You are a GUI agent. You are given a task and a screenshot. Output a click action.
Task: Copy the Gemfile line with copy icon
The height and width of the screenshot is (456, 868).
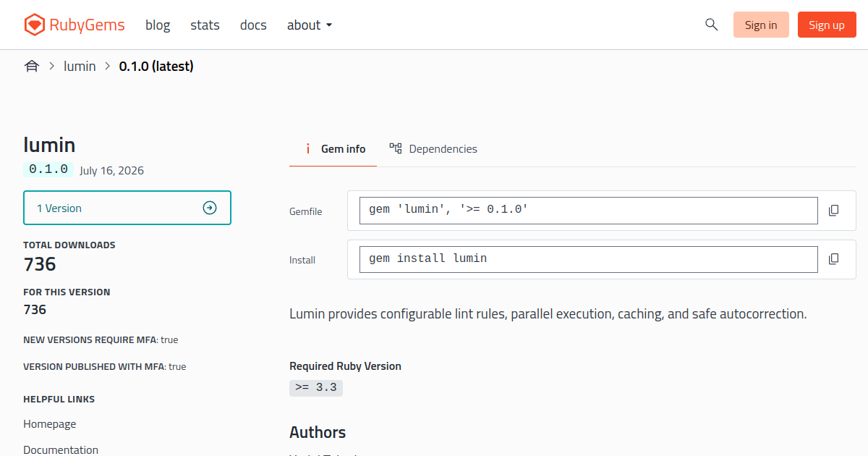pos(833,211)
